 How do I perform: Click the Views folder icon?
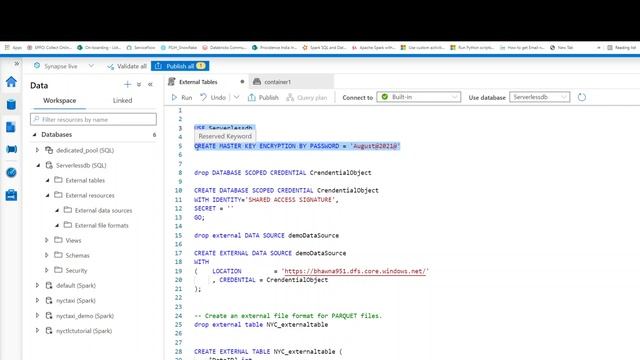(58, 240)
